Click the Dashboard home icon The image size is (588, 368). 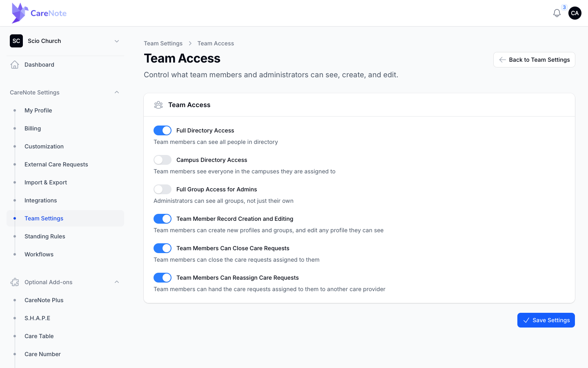click(x=15, y=65)
